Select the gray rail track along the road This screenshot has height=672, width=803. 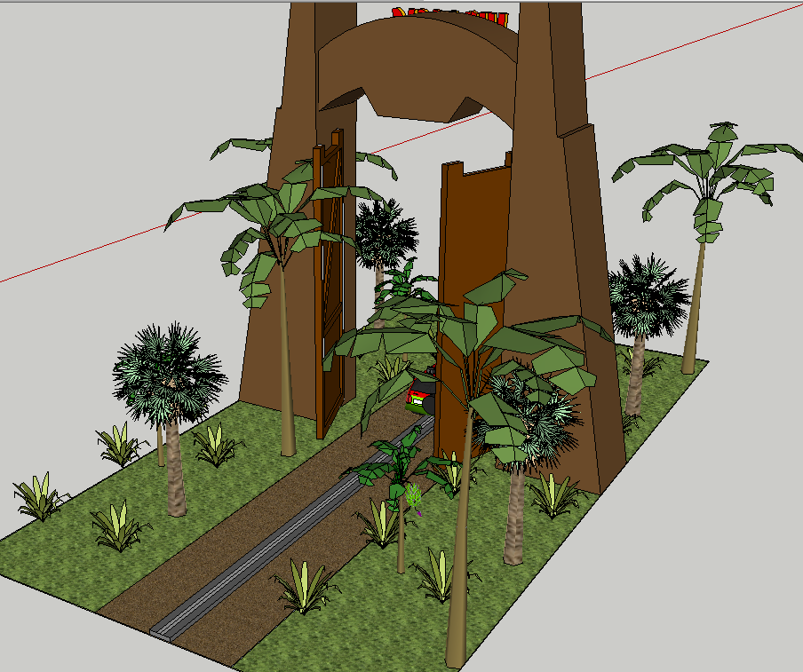(x=293, y=527)
